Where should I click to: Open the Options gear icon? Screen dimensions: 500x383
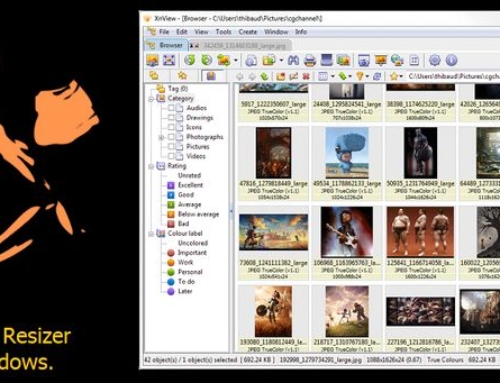[x=435, y=60]
